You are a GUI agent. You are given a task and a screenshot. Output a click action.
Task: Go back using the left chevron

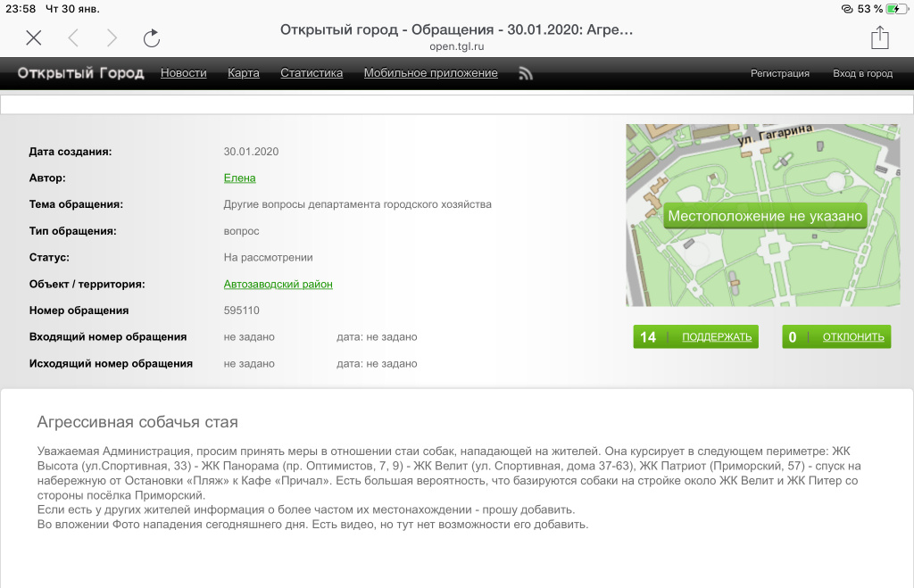coord(73,37)
